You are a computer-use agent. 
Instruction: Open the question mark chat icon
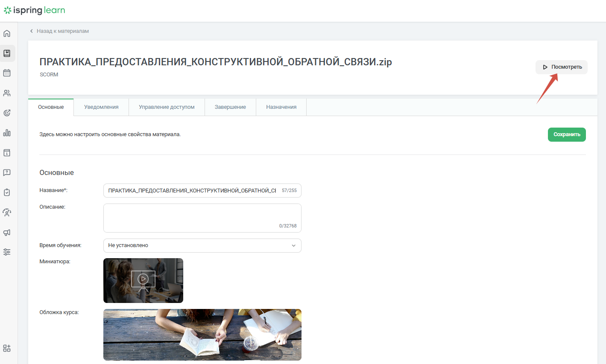(x=7, y=172)
